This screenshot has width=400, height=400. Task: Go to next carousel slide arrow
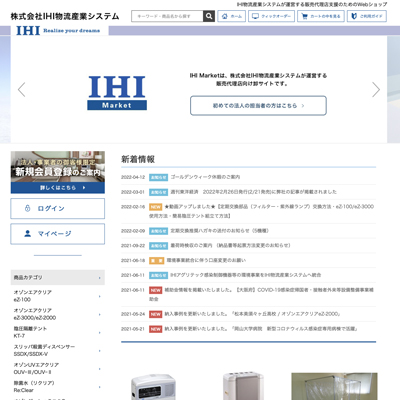(376, 89)
